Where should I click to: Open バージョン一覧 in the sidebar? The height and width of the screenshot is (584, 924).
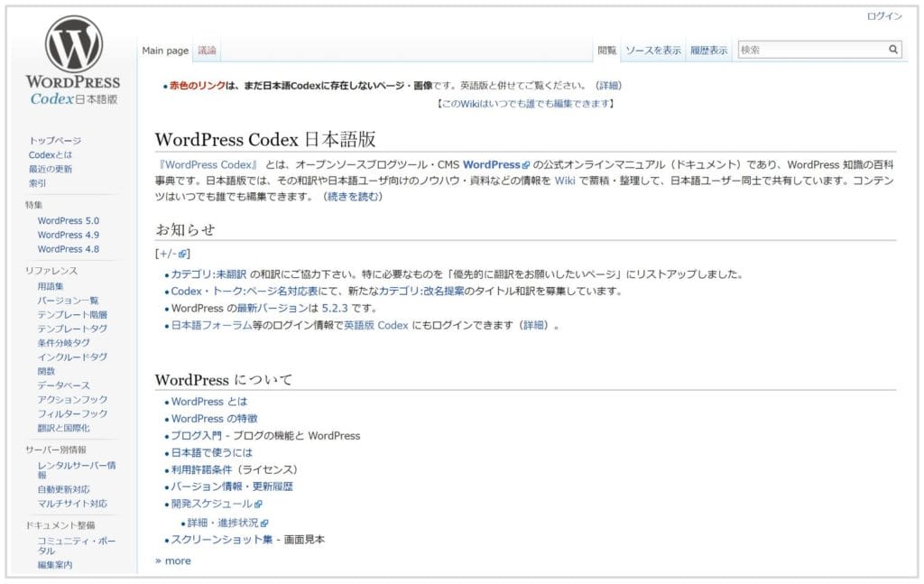click(68, 301)
